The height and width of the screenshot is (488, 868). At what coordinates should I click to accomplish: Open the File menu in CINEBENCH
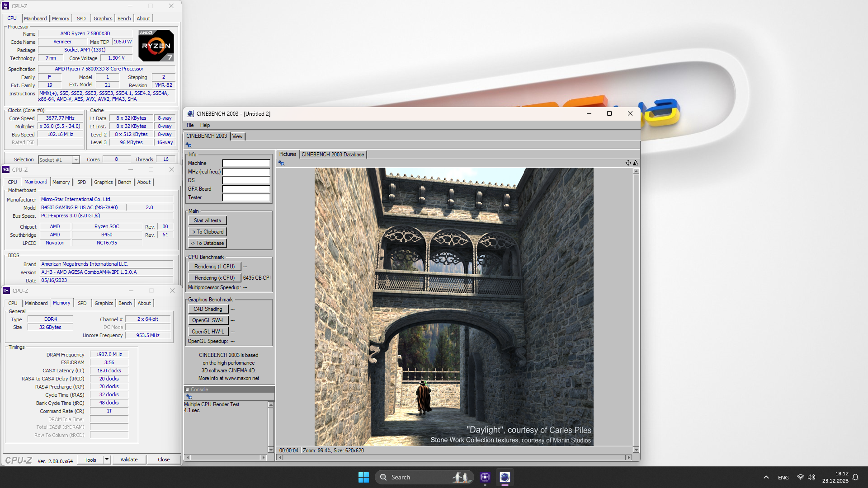pos(190,125)
